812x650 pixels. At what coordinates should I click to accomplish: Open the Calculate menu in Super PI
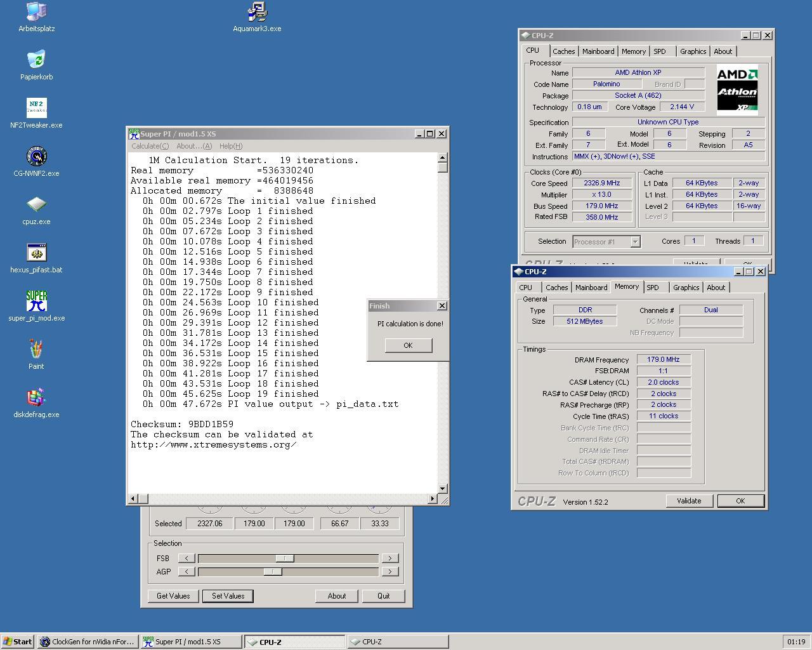tap(150, 146)
